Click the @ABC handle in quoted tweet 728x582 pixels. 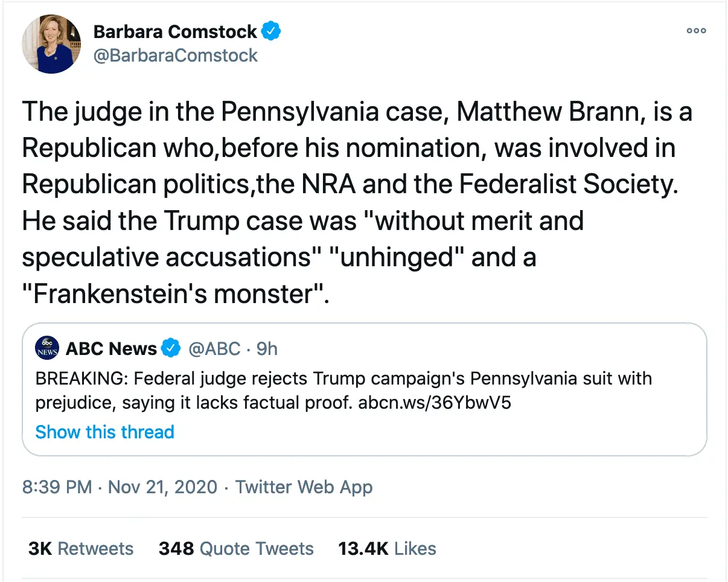tap(214, 348)
